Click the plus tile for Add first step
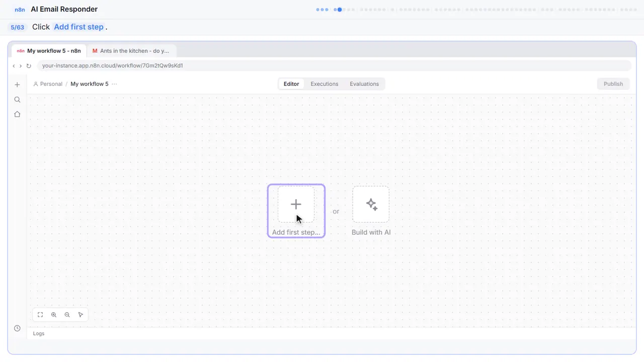Viewport: 644px width, 362px height. [296, 204]
